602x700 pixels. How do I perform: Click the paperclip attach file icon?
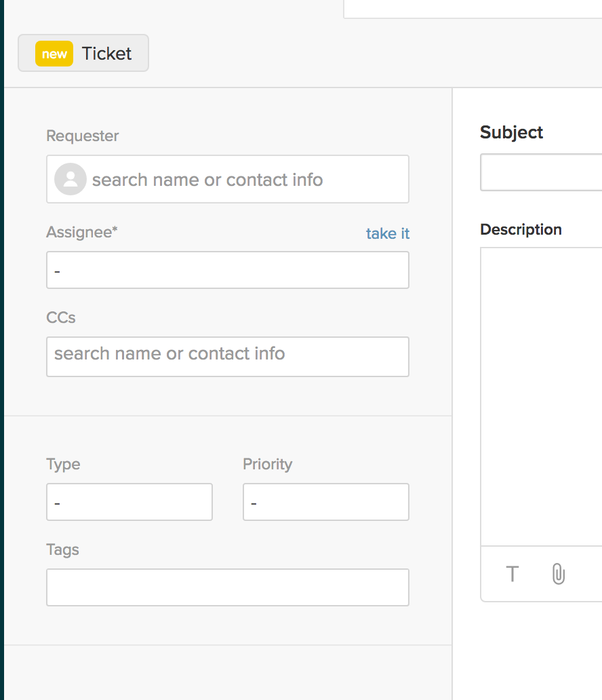point(558,574)
